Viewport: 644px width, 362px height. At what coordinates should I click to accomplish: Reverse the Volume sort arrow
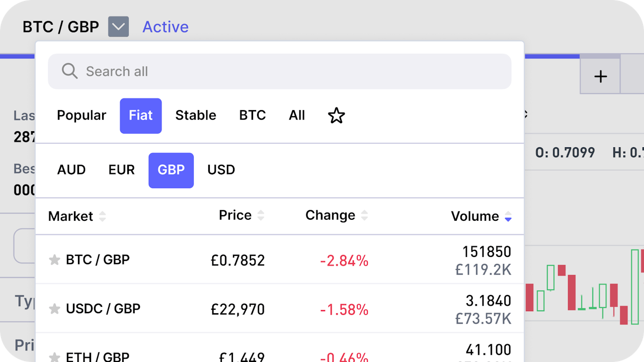508,217
